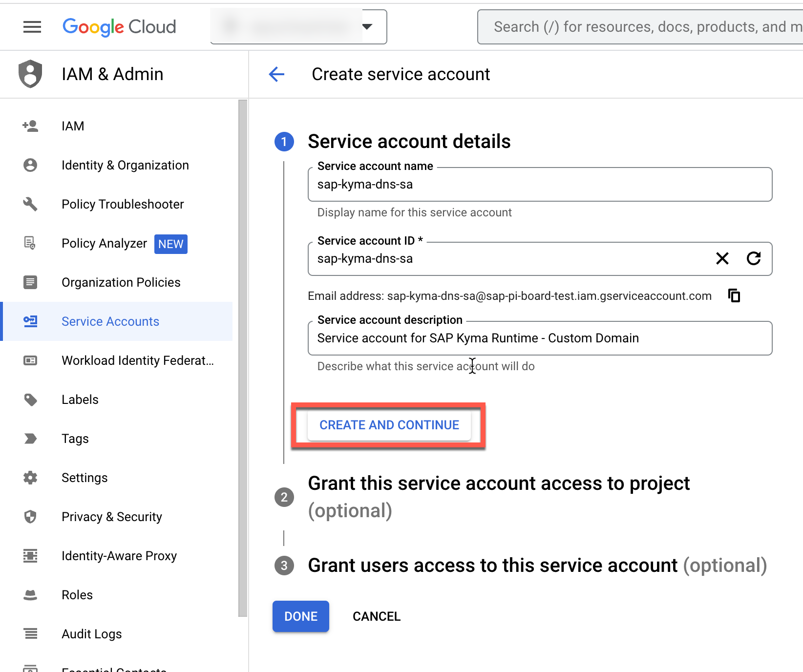Image resolution: width=803 pixels, height=672 pixels.
Task: Click the Labels tag icon
Action: (x=30, y=399)
